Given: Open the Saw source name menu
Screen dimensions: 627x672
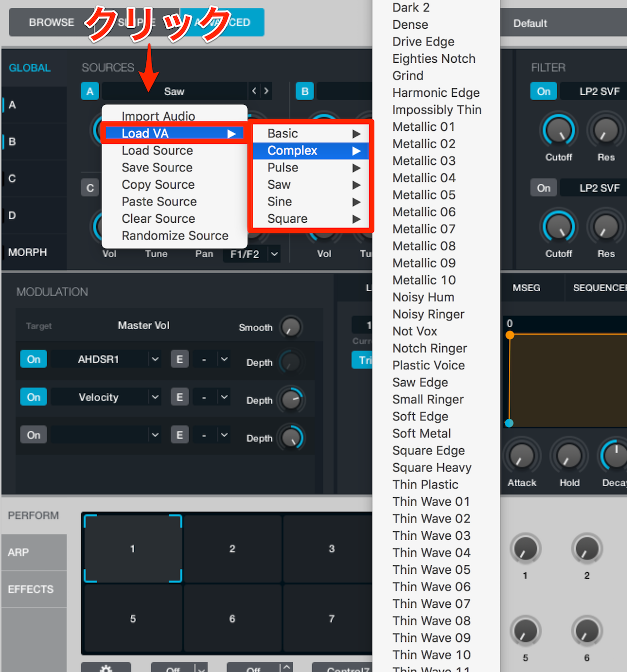Looking at the screenshot, I should tap(174, 91).
